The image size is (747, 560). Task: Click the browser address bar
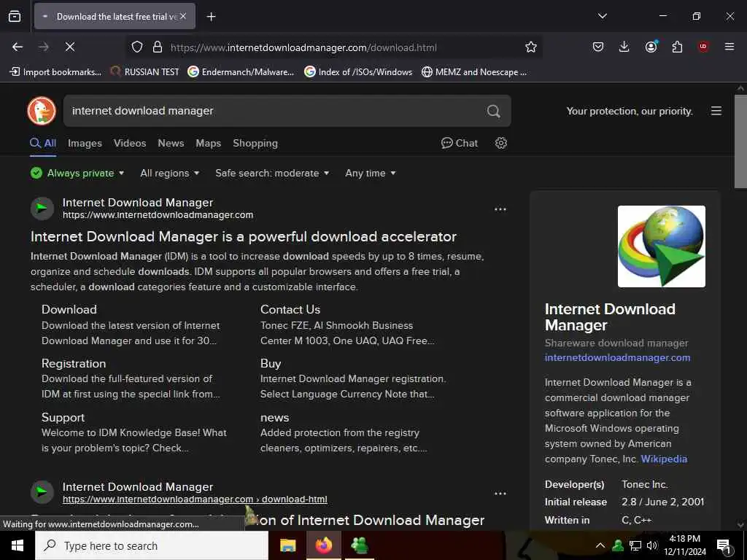click(333, 47)
